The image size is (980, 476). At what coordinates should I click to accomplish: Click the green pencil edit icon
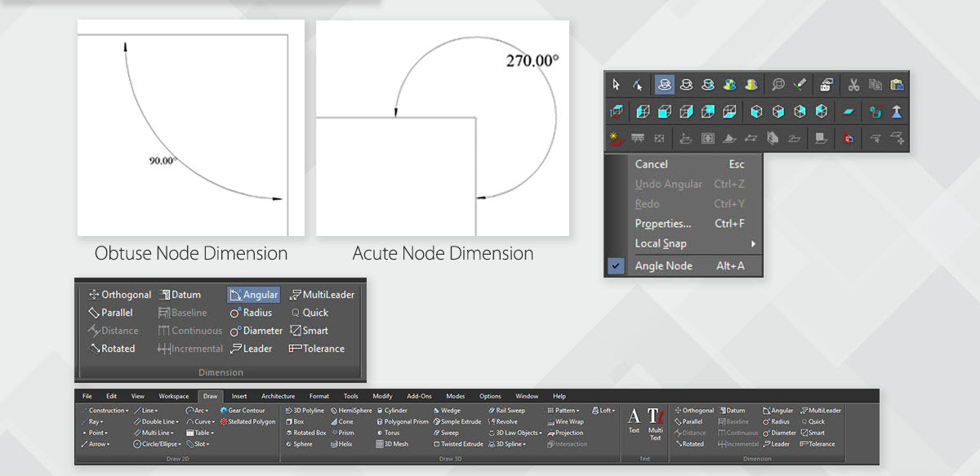800,84
